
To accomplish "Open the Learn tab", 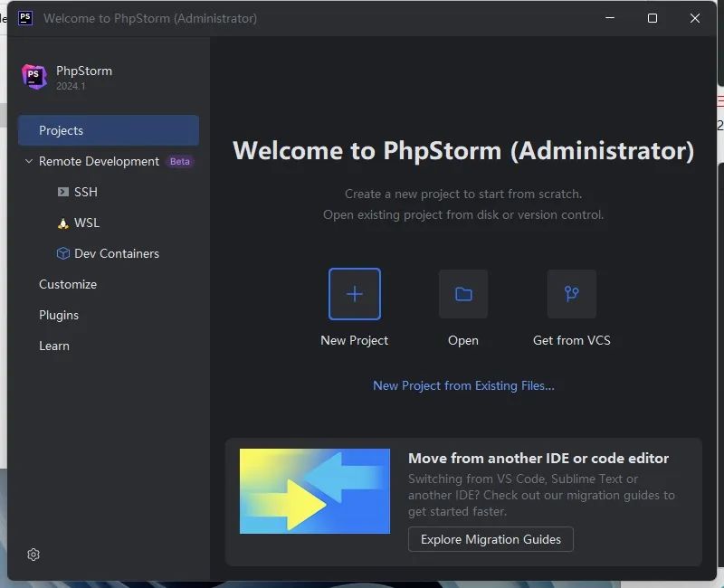I will tap(54, 346).
